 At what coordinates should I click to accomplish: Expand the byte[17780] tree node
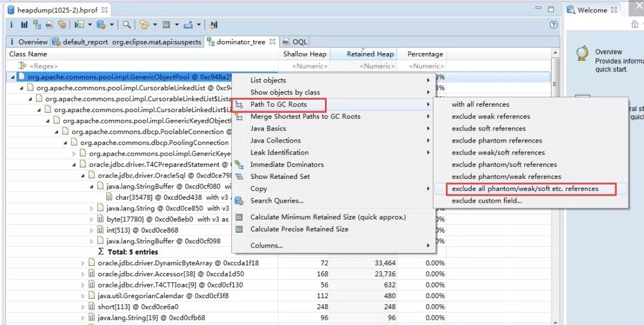[92, 219]
